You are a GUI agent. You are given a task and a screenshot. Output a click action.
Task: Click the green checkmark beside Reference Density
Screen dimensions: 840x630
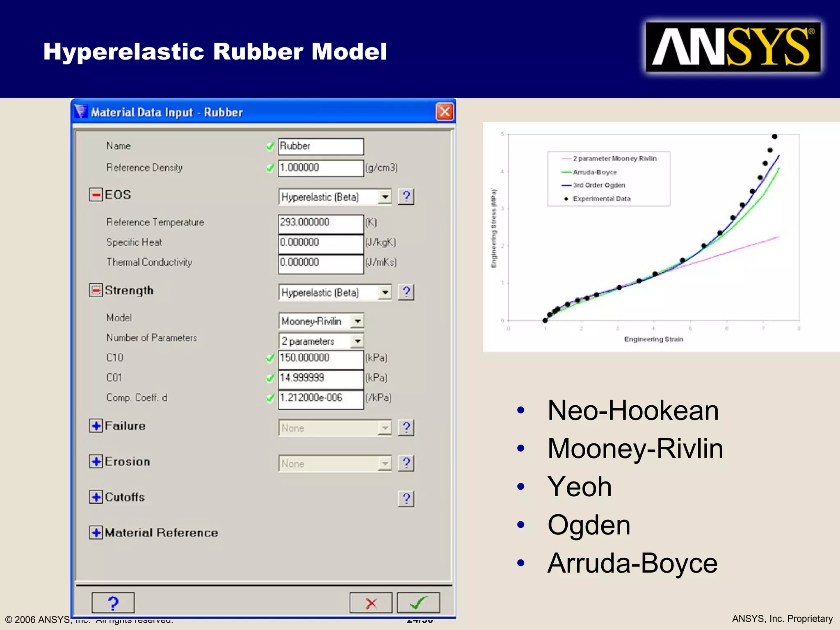tap(270, 168)
